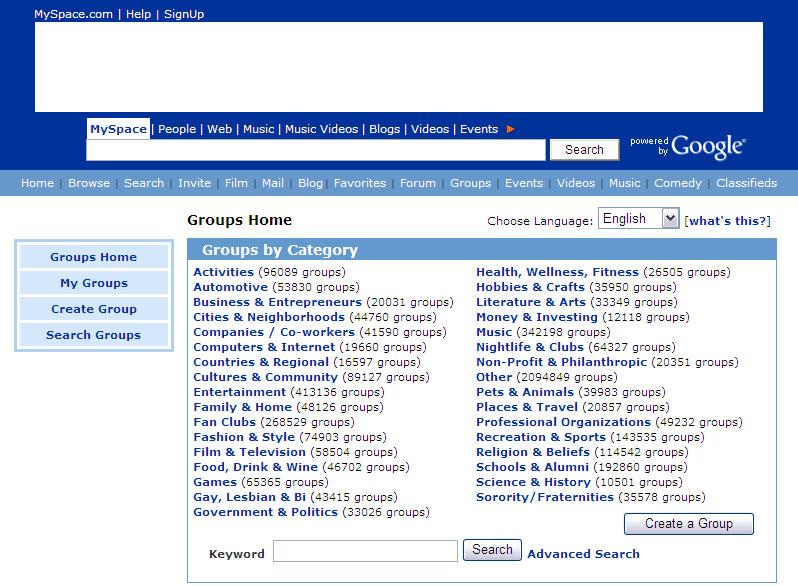Screen dimensions: 798x586
Task: Open Pets & Animals category
Action: coord(525,392)
